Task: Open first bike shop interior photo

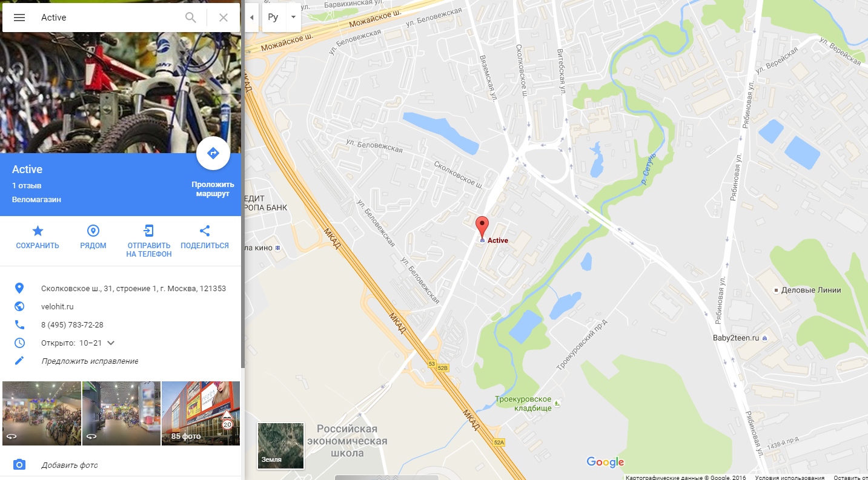Action: [42, 413]
